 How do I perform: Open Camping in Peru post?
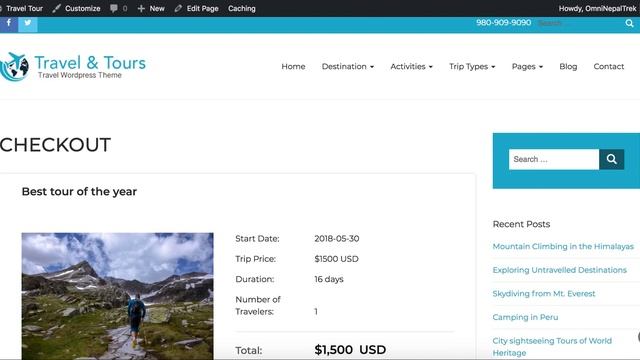pos(525,317)
